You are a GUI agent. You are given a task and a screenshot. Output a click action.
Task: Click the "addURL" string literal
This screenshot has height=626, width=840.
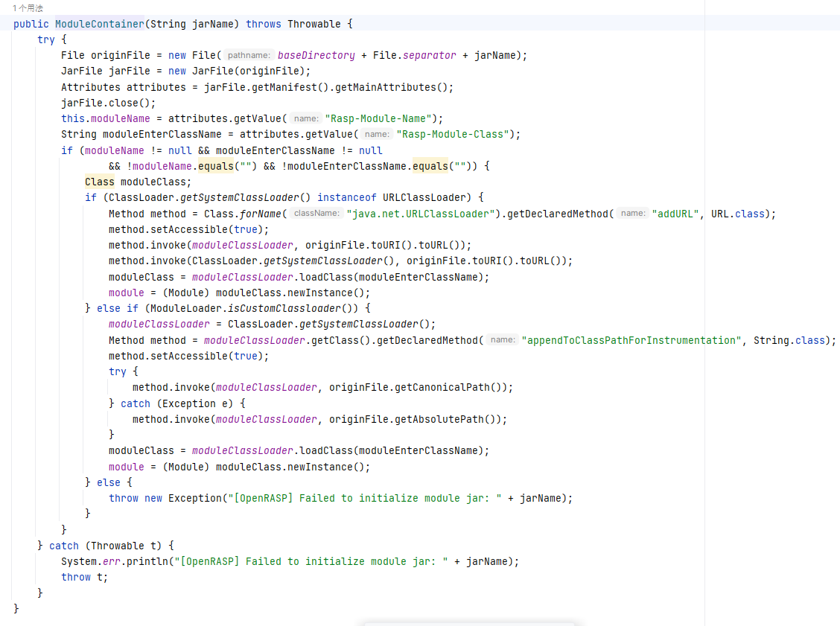point(675,214)
